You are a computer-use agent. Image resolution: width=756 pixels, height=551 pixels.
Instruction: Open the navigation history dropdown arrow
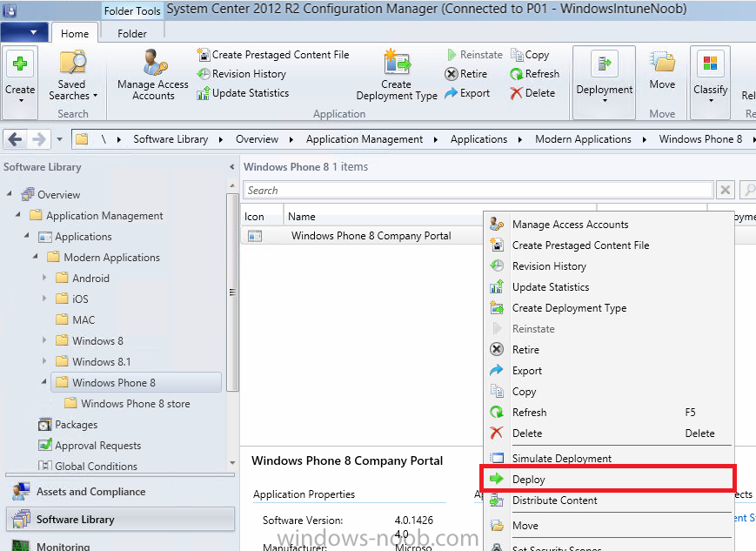pyautogui.click(x=59, y=139)
